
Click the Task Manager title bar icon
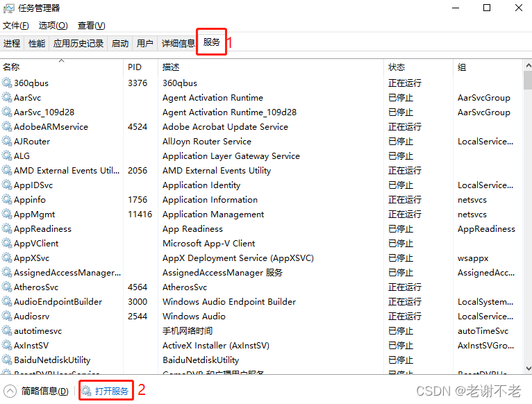point(8,8)
